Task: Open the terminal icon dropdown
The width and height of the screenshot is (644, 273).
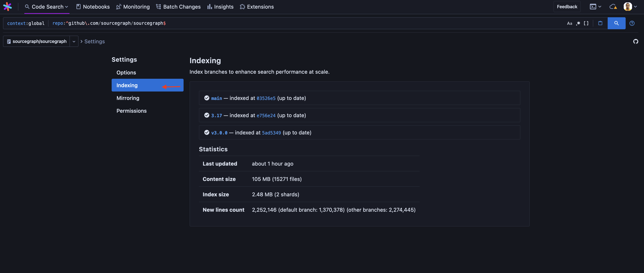Action: pos(595,7)
